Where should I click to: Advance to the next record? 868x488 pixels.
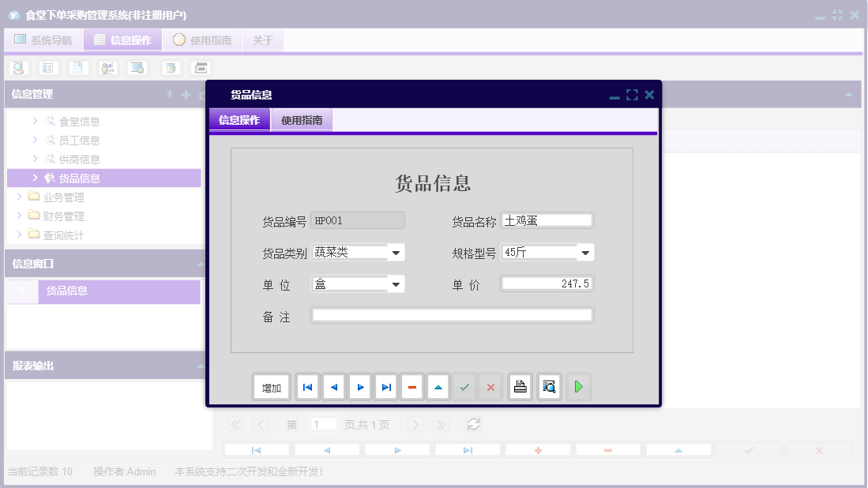pyautogui.click(x=359, y=386)
